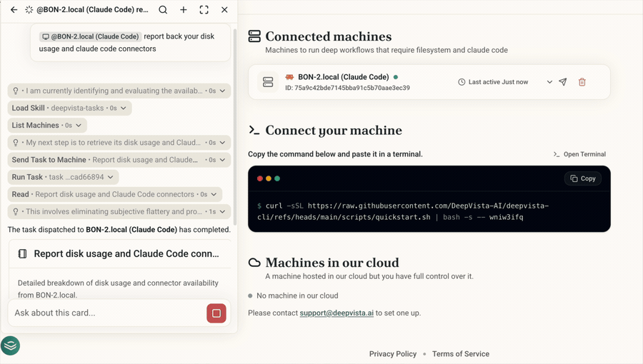Expand the Read report step
Viewport: 643px width, 364px height.
(115, 194)
